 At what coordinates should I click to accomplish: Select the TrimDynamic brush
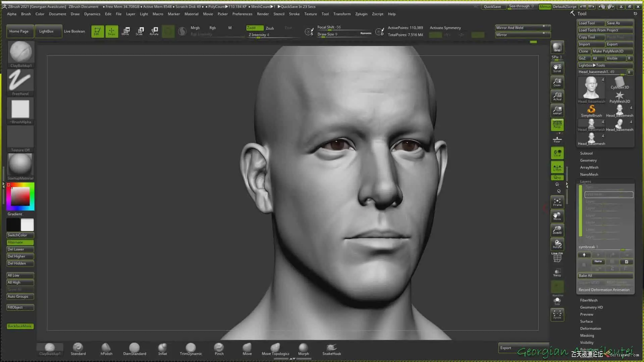click(x=191, y=349)
